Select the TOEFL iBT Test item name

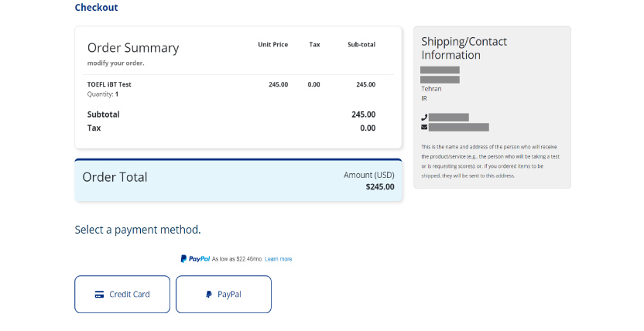point(109,84)
